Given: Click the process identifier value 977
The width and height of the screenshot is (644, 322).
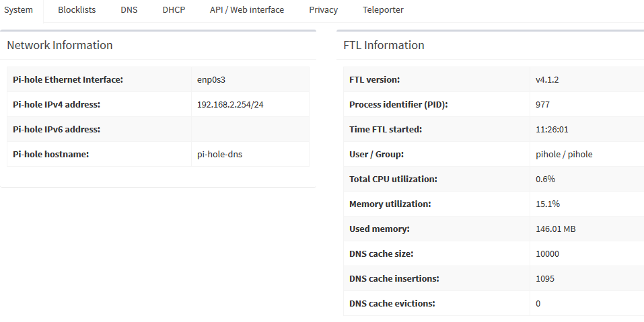Looking at the screenshot, I should pos(542,104).
